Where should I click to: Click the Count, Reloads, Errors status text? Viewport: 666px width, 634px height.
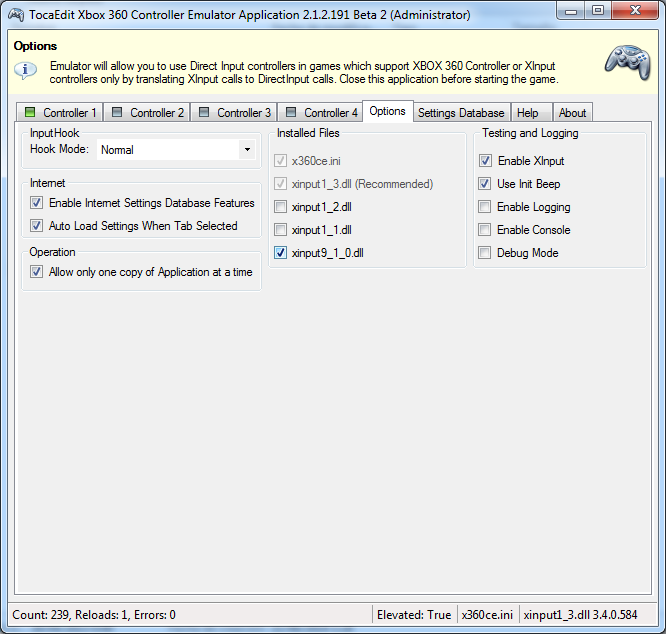pos(94,614)
